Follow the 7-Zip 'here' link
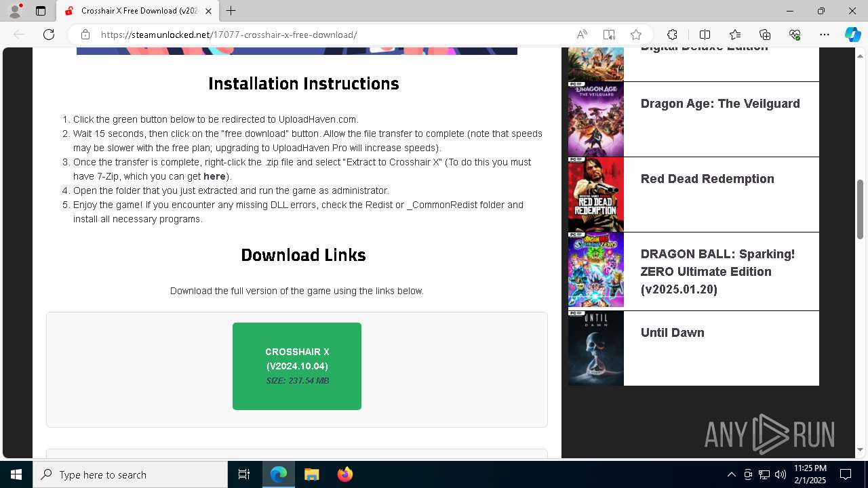 [214, 176]
